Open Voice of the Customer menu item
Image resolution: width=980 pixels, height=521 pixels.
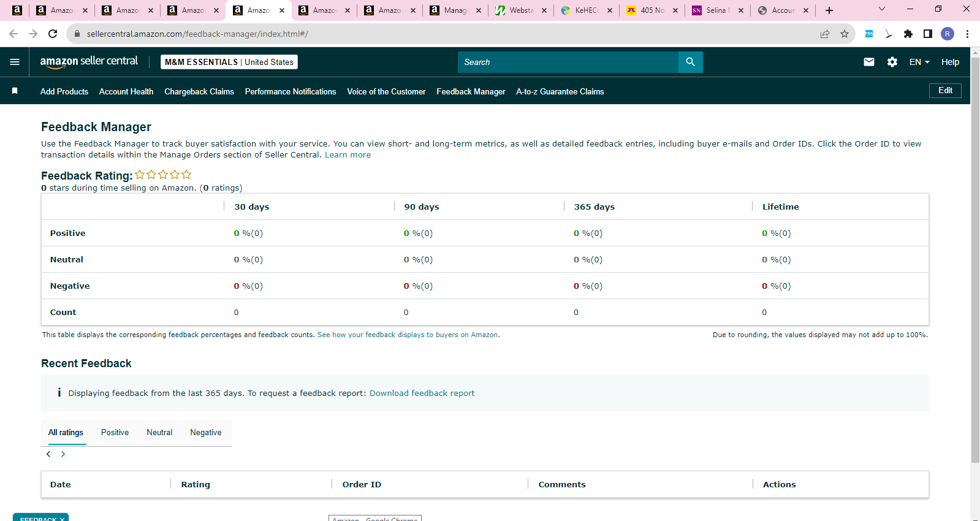click(386, 91)
